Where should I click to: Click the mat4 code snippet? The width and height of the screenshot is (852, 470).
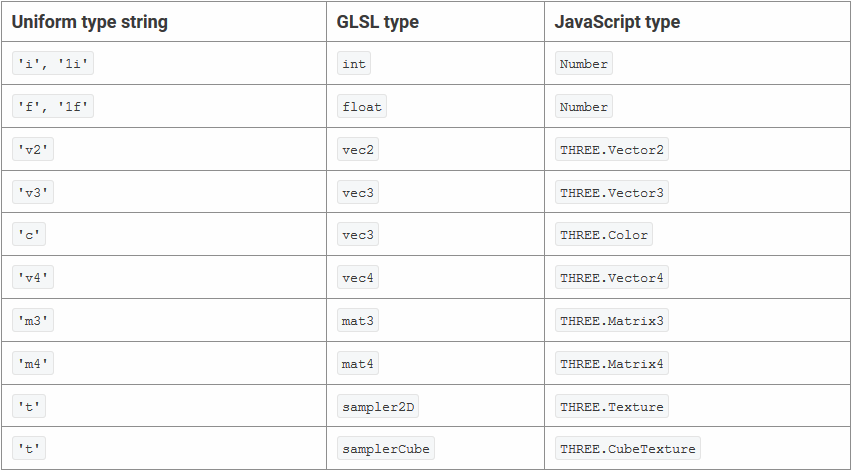point(358,364)
